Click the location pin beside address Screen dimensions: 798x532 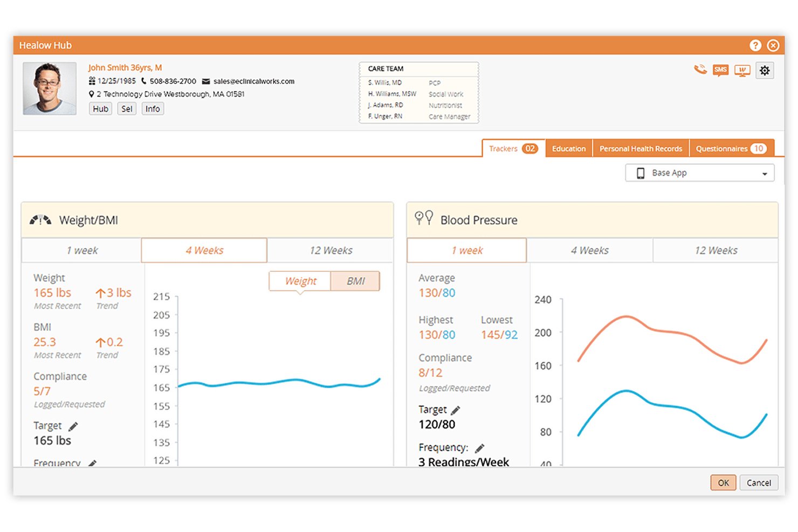tap(92, 94)
